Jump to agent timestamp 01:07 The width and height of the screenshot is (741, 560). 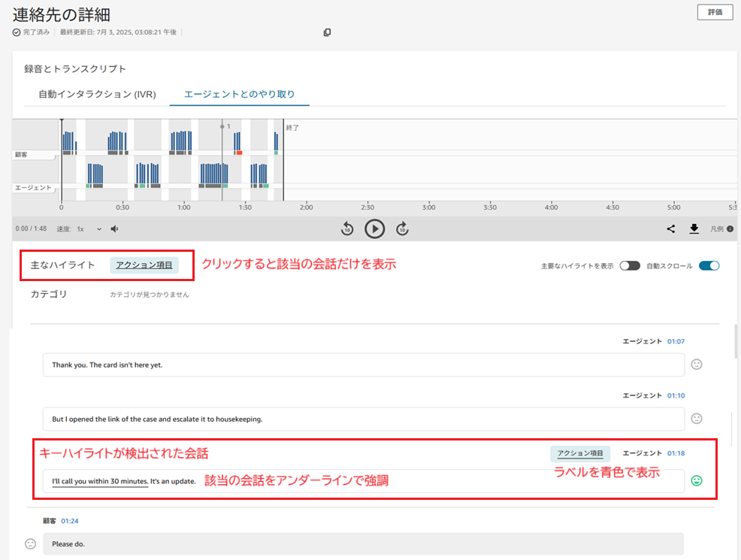tap(676, 341)
